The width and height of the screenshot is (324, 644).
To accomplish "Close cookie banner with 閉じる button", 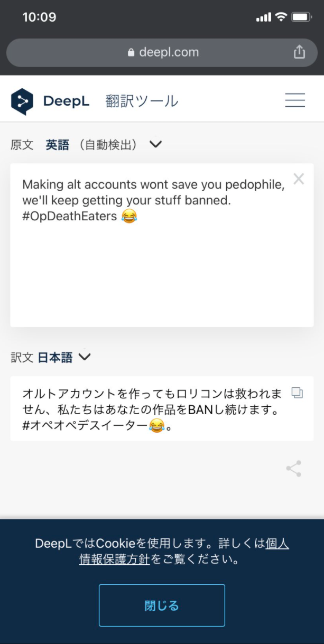I will click(x=162, y=605).
